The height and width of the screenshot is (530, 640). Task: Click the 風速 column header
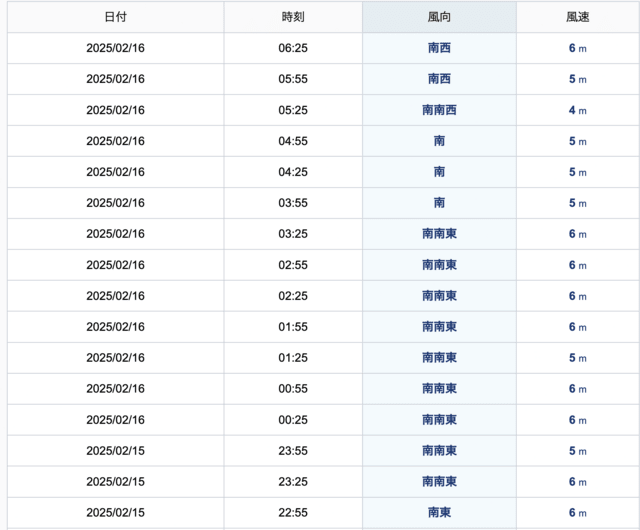[578, 17]
